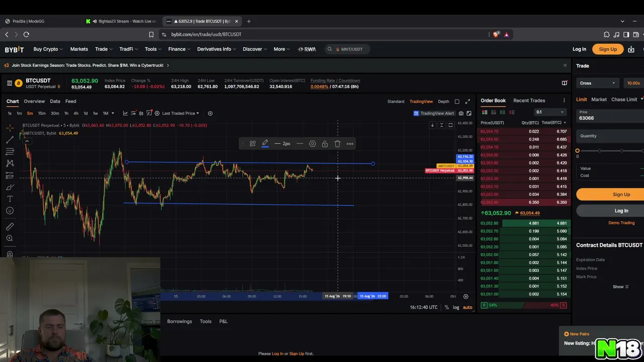This screenshot has width=644, height=362.
Task: Expand the Buy Crypto menu
Action: point(48,49)
